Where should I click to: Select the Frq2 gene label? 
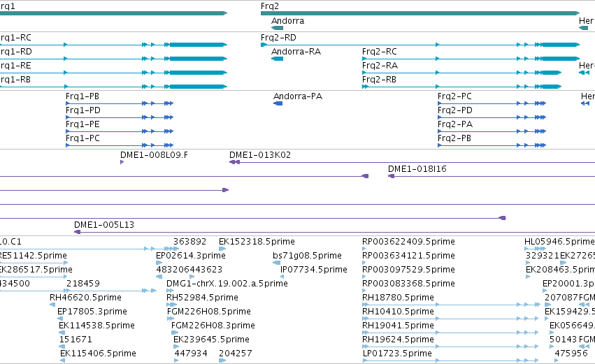click(x=269, y=6)
